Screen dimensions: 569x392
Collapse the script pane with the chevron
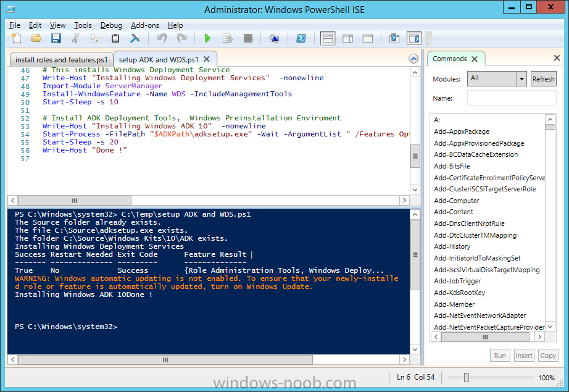413,59
